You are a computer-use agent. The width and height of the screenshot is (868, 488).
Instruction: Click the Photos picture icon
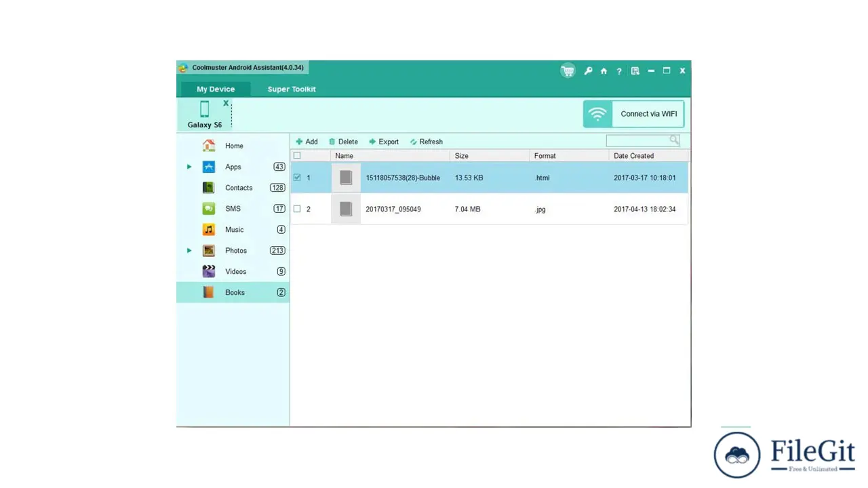pyautogui.click(x=209, y=251)
